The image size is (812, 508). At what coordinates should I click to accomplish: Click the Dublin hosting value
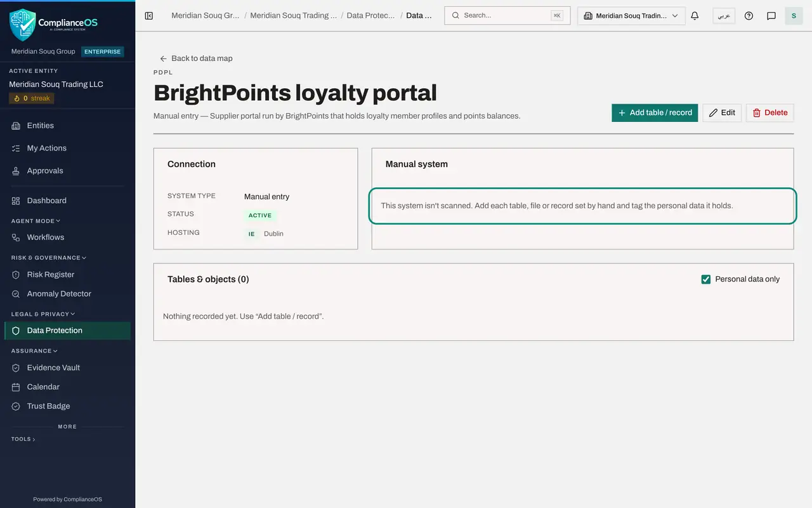(273, 234)
